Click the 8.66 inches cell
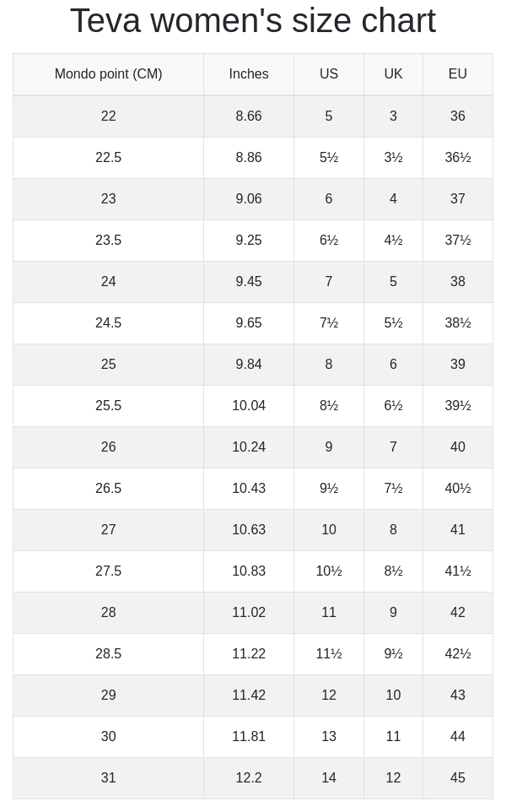This screenshot has height=812, width=506. tap(249, 116)
